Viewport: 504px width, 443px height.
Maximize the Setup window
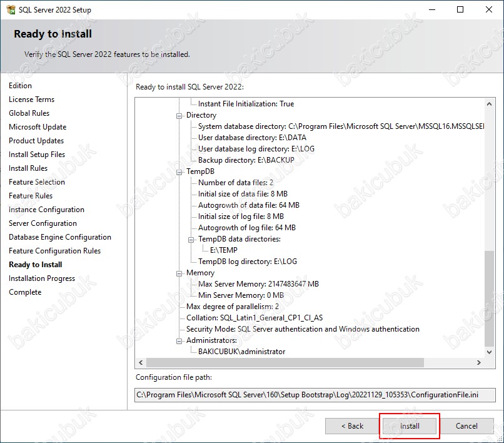(460, 9)
